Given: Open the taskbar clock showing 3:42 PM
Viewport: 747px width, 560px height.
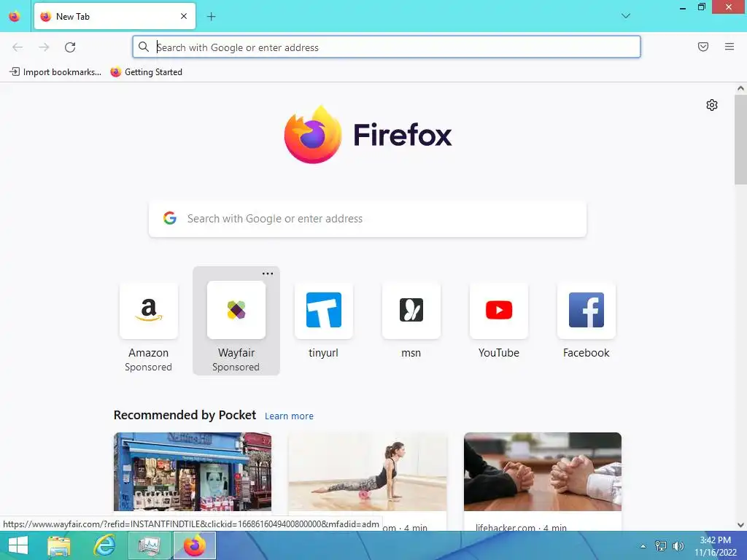Looking at the screenshot, I should click(715, 546).
